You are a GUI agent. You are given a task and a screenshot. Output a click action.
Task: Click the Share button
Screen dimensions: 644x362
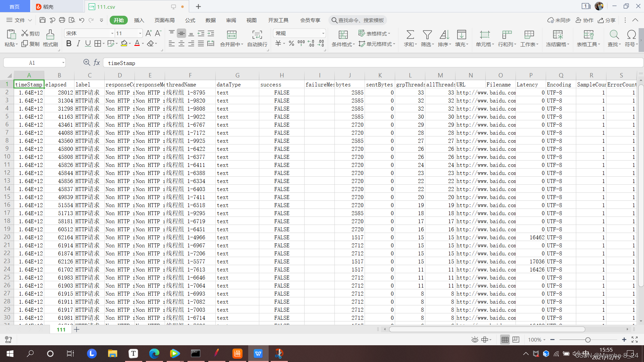[607, 20]
